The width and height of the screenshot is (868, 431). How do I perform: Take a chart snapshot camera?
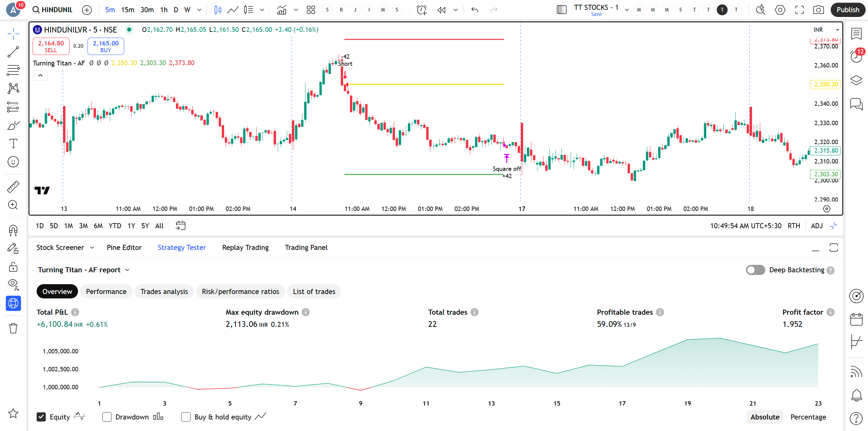818,10
